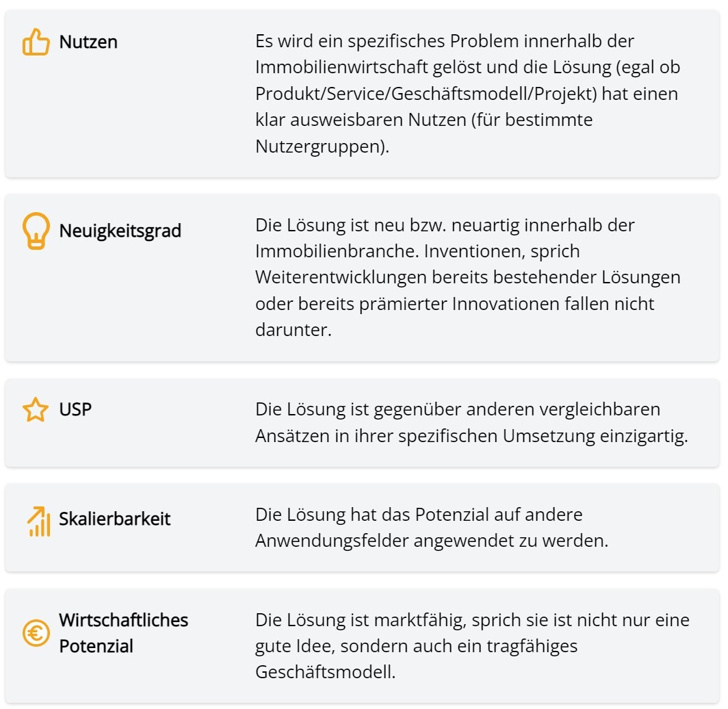Click the Nutzen description paragraph
Screen dimensions: 728x709
[x=467, y=93]
